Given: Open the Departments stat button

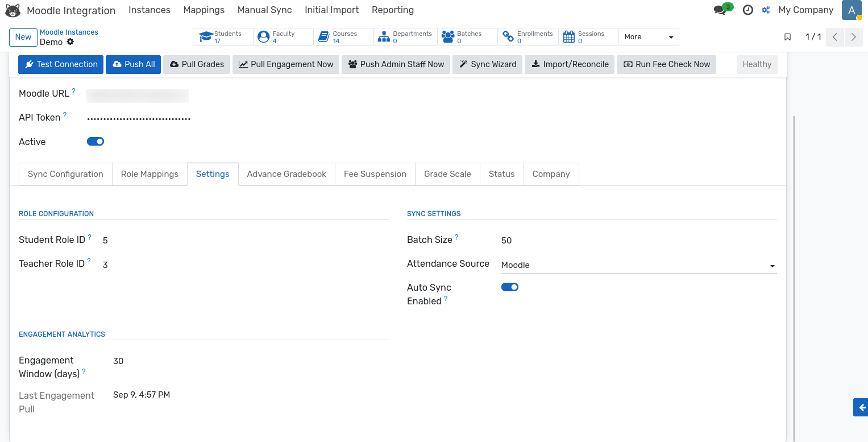Looking at the screenshot, I should 405,37.
